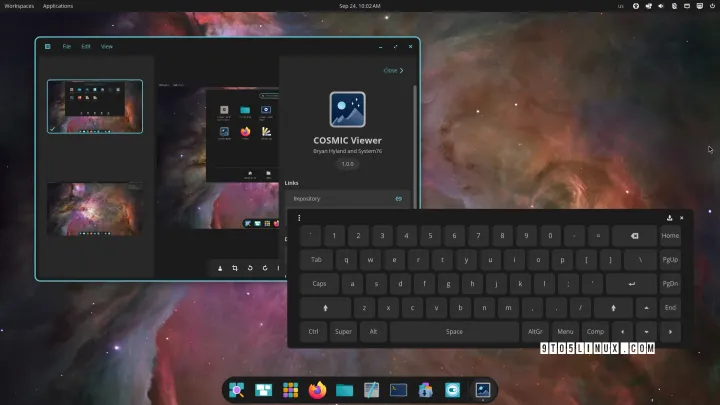Image resolution: width=720 pixels, height=405 pixels.
Task: Tap the Comp key
Action: pyautogui.click(x=595, y=332)
